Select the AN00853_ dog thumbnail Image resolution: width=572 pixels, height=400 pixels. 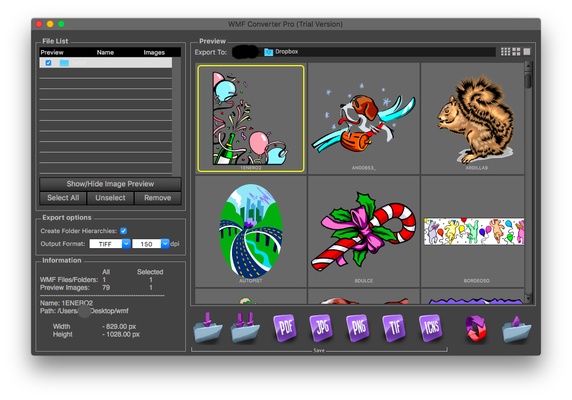click(x=364, y=118)
